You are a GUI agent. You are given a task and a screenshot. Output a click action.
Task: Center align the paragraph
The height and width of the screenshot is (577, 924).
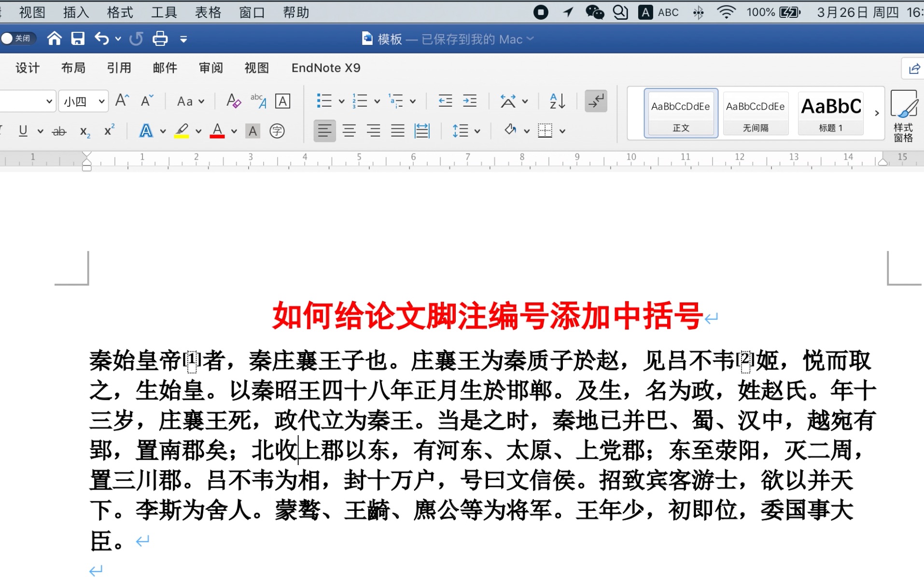click(349, 131)
